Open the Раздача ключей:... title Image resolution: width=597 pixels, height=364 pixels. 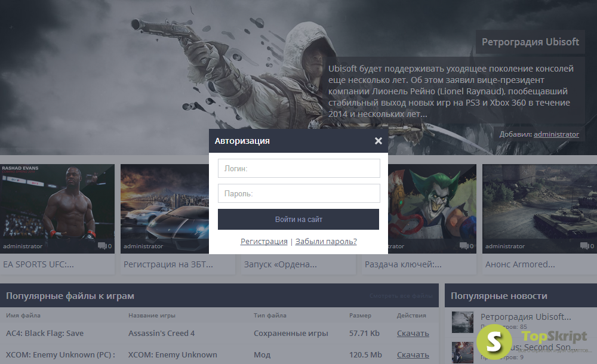[x=403, y=264]
